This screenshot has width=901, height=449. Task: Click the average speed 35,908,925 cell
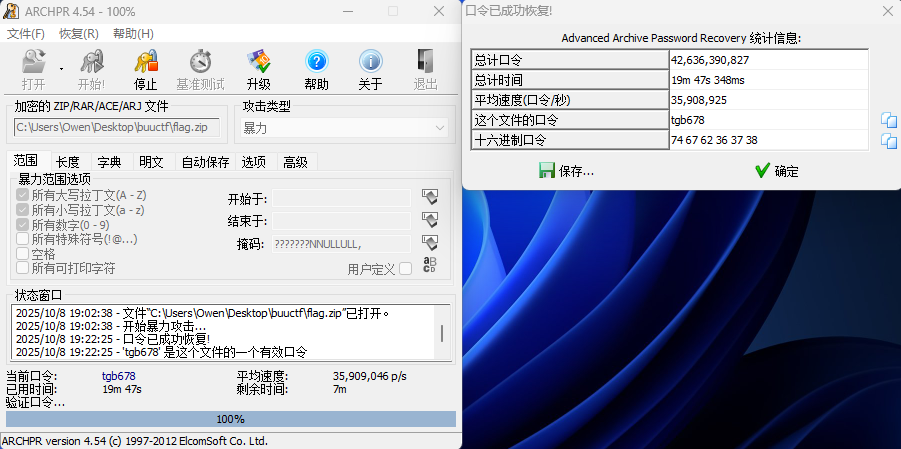click(x=769, y=100)
